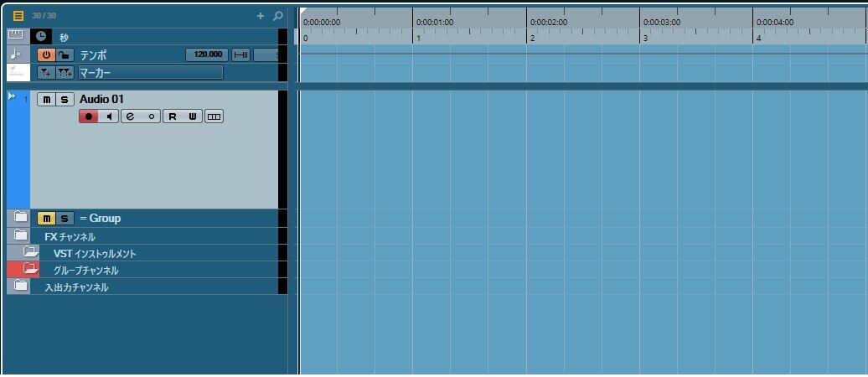The height and width of the screenshot is (377, 868).
Task: Open Audio 01 channel settings e button
Action: click(132, 116)
